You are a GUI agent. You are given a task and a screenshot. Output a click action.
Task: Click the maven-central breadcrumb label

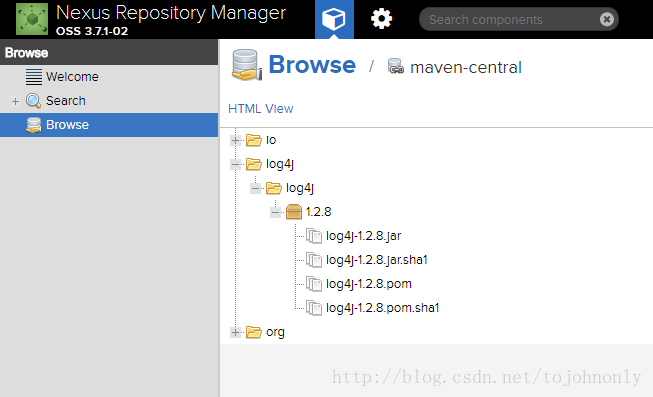click(466, 67)
